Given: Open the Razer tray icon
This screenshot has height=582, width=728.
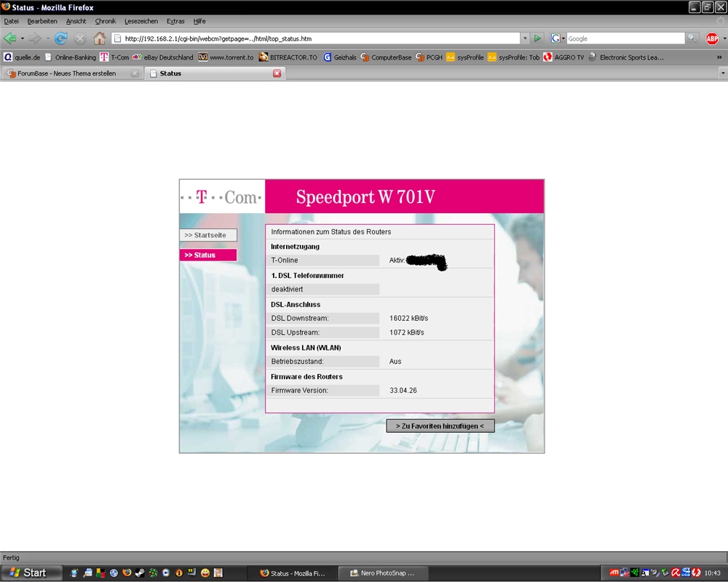Looking at the screenshot, I should coord(635,573).
